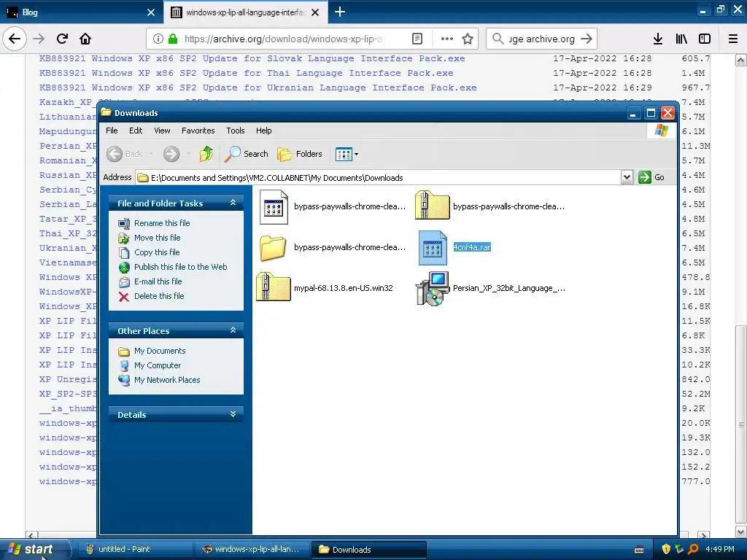The image size is (747, 560).
Task: Open My Documents in Other Places
Action: pyautogui.click(x=160, y=351)
